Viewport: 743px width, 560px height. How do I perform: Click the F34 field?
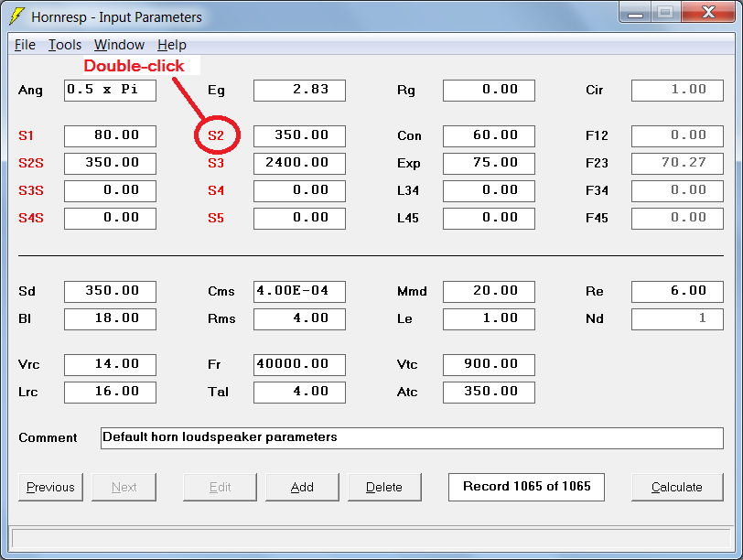pos(678,191)
